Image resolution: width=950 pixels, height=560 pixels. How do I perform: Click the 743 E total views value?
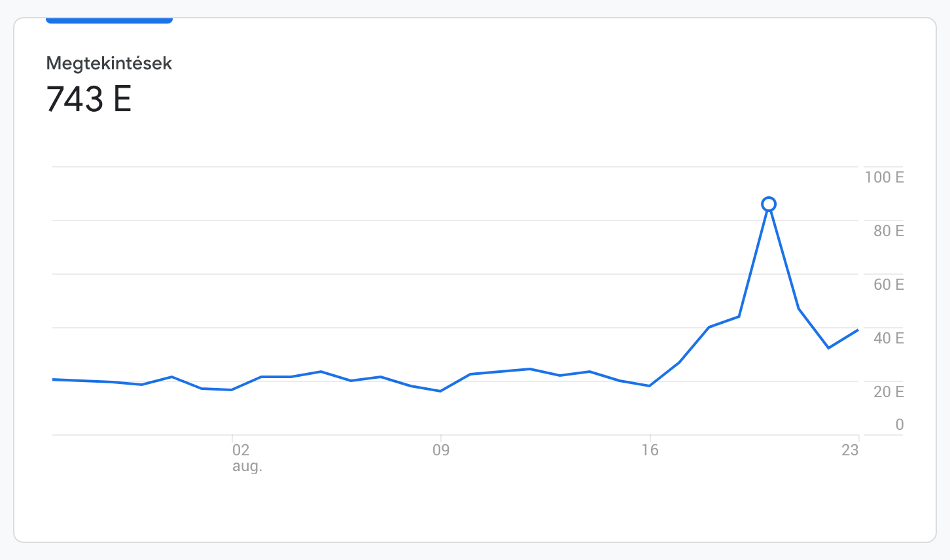click(89, 99)
